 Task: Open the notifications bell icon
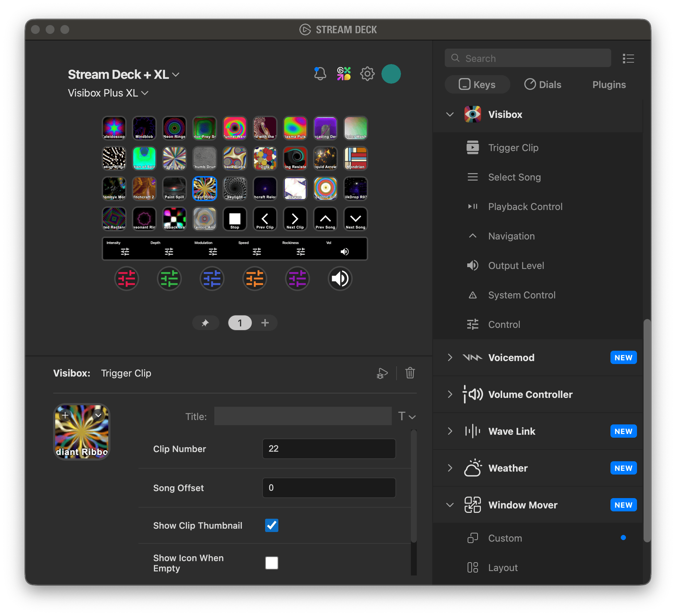click(320, 74)
